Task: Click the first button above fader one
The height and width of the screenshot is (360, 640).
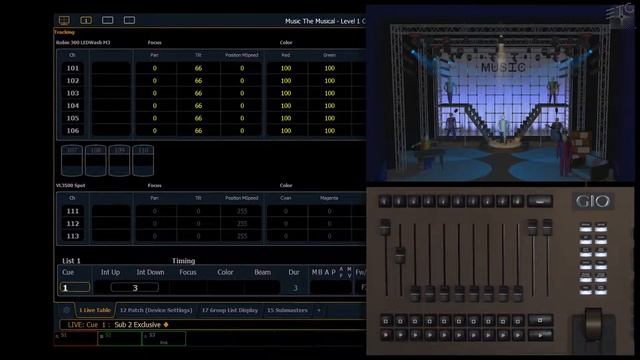Action: coord(385,201)
